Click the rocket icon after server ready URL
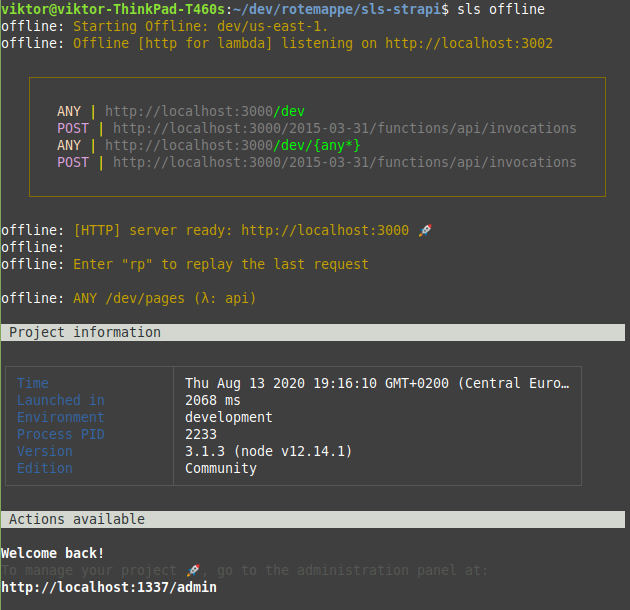This screenshot has width=630, height=610. click(x=425, y=230)
